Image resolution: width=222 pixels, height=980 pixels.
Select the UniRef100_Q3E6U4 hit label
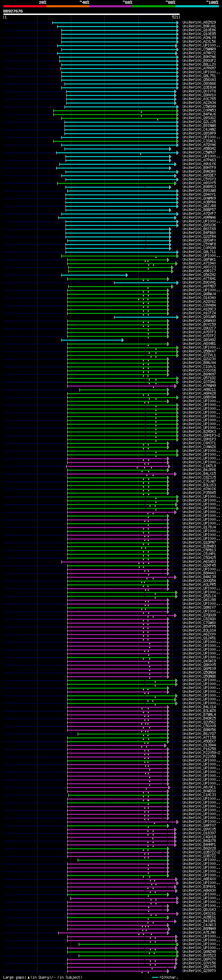pos(199,88)
